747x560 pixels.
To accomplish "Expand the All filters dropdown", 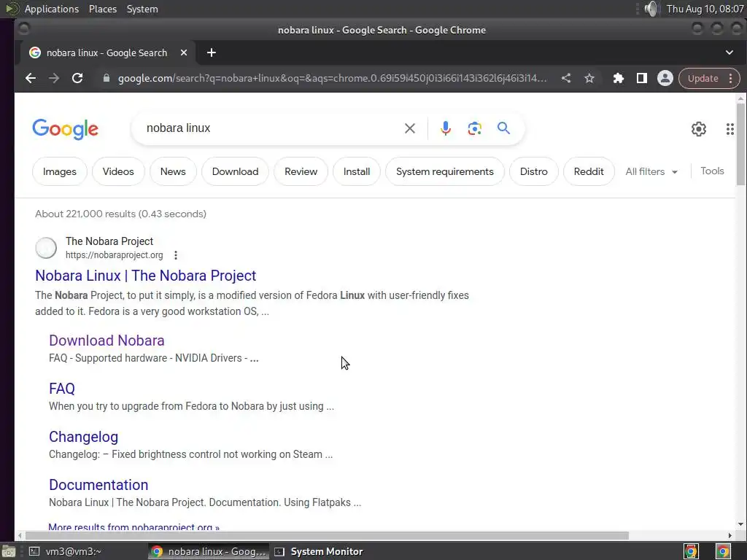I will [x=651, y=171].
